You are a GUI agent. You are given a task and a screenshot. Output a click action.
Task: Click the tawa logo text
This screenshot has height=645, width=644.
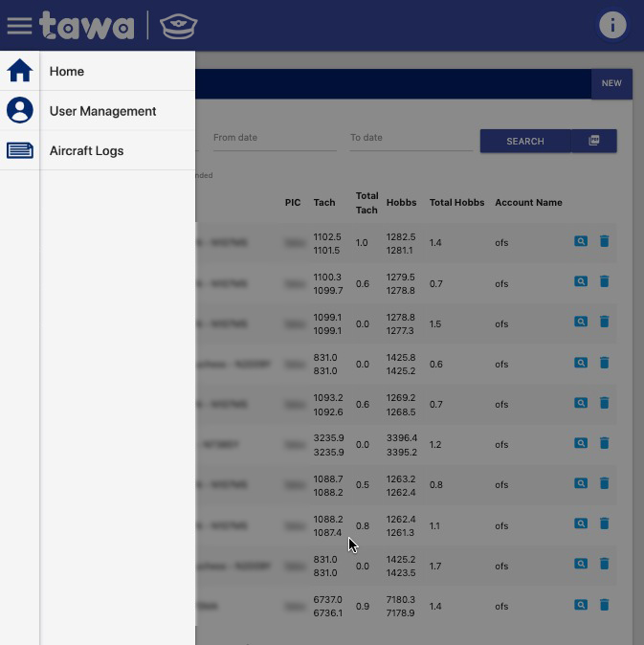87,26
